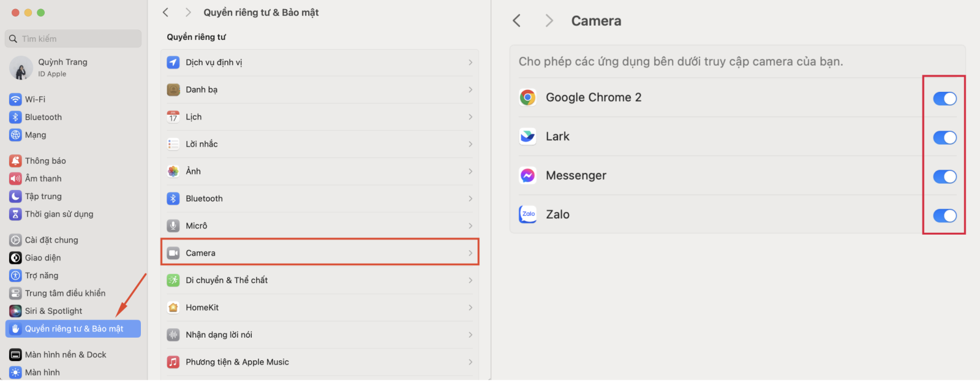Go back from the Camera panel
This screenshot has height=383, width=980.
coord(517,21)
